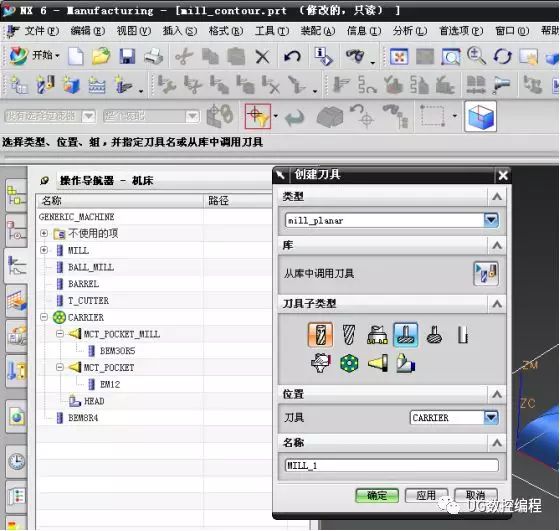The image size is (560, 531).
Task: Click the Create Method icon
Action: pos(97,85)
